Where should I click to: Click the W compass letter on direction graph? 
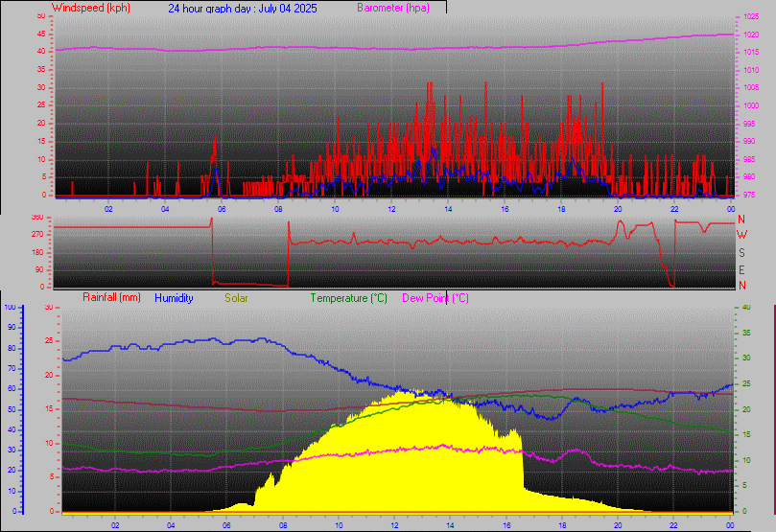(x=741, y=235)
